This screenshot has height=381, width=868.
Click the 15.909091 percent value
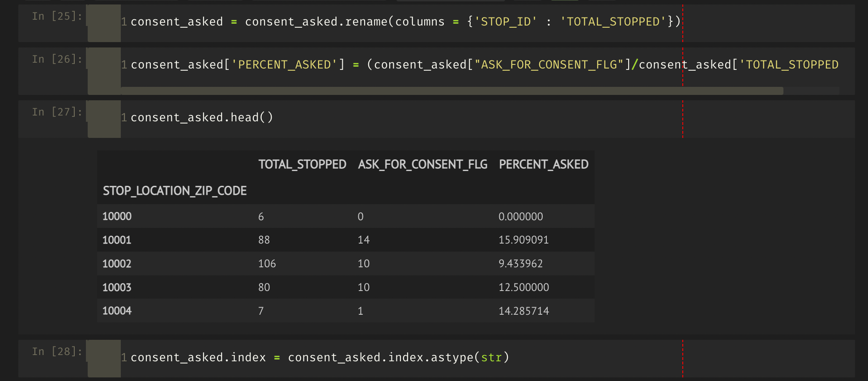(x=523, y=240)
